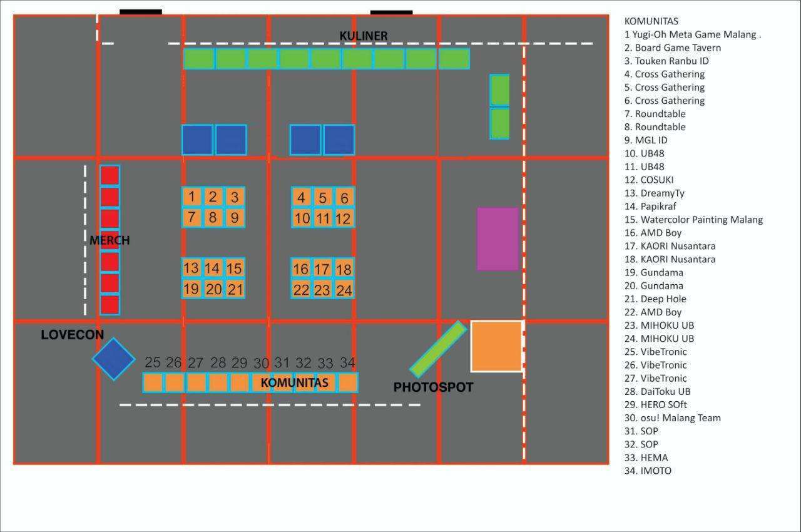Click the purple rectangle area
801x532 pixels.
(x=498, y=238)
